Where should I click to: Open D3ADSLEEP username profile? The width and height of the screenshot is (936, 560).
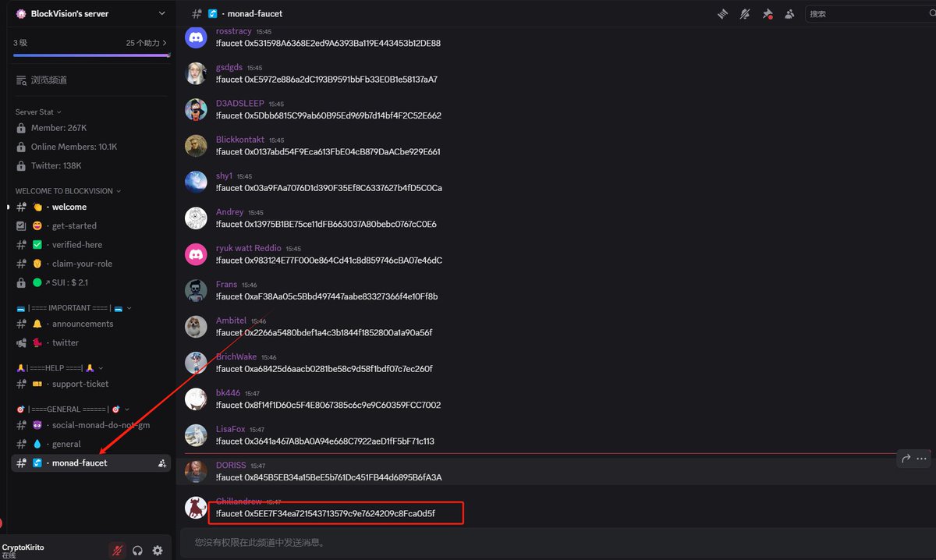point(240,104)
